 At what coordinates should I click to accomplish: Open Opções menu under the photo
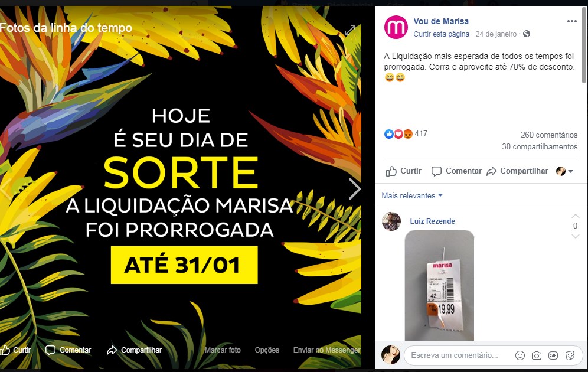267,350
